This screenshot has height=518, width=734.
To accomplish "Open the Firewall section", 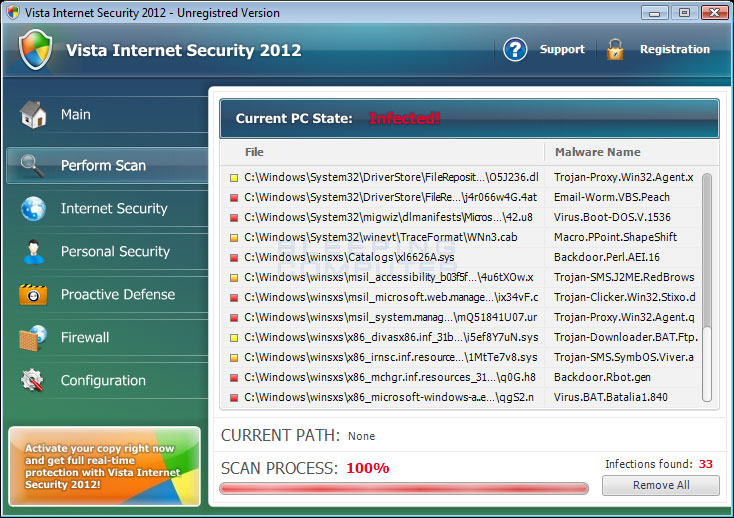I will point(107,337).
